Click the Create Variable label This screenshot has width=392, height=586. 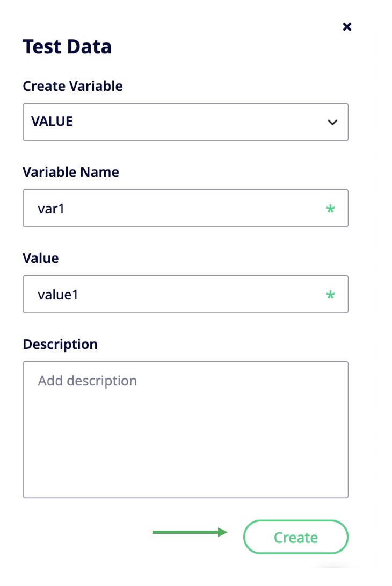point(73,87)
